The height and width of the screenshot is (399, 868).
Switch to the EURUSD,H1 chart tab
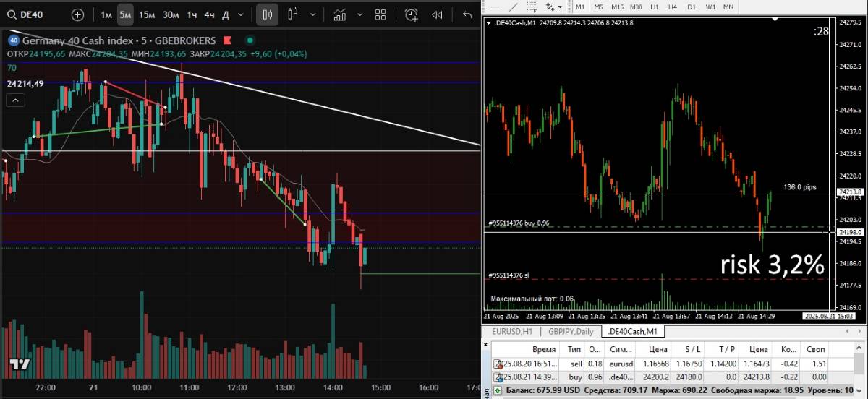[512, 331]
